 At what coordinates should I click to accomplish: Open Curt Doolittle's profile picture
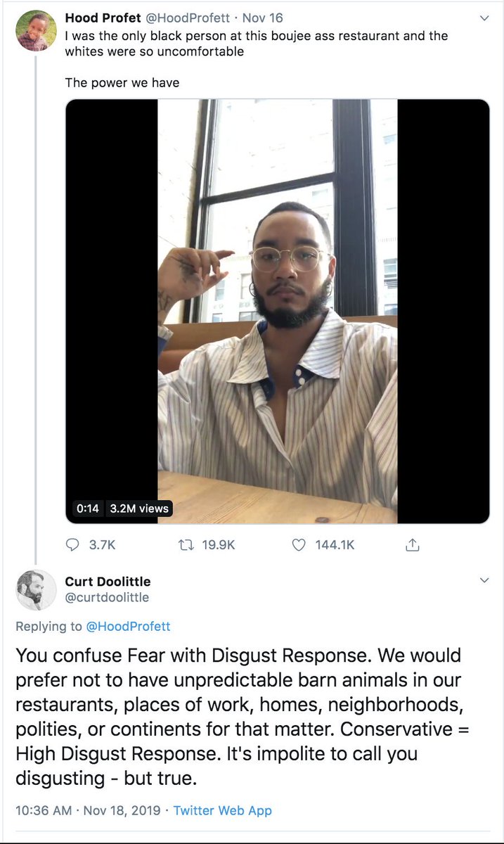pyautogui.click(x=35, y=589)
